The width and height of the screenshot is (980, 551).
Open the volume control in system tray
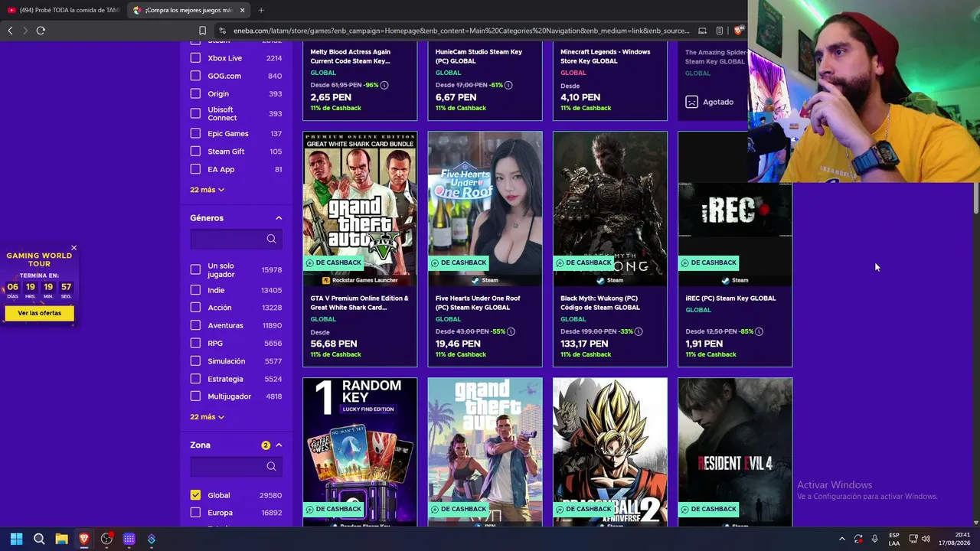pos(926,539)
